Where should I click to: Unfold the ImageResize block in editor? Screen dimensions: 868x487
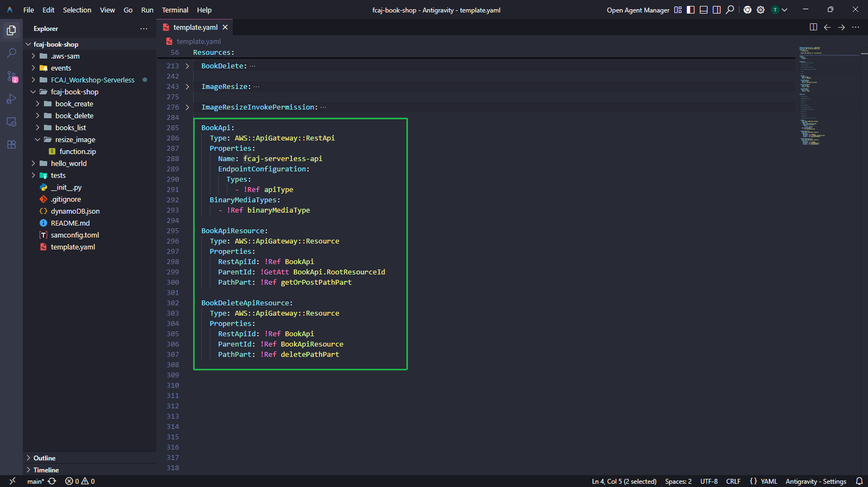click(187, 87)
